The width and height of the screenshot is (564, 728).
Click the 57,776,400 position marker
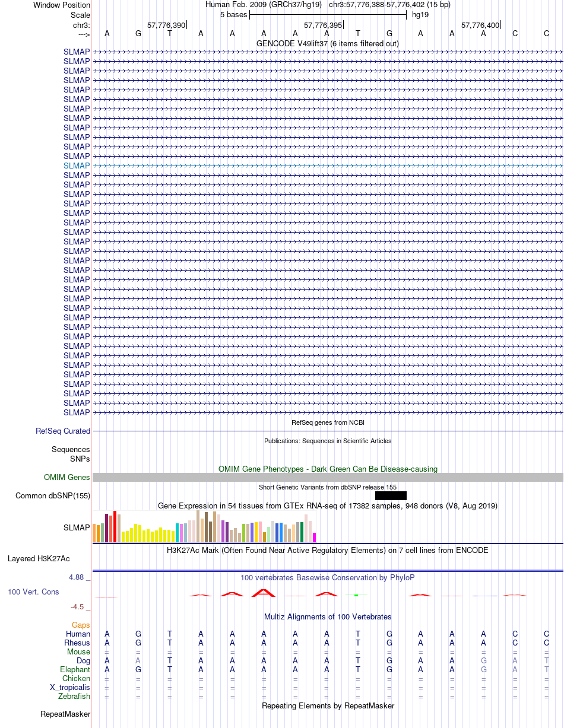pyautogui.click(x=480, y=25)
